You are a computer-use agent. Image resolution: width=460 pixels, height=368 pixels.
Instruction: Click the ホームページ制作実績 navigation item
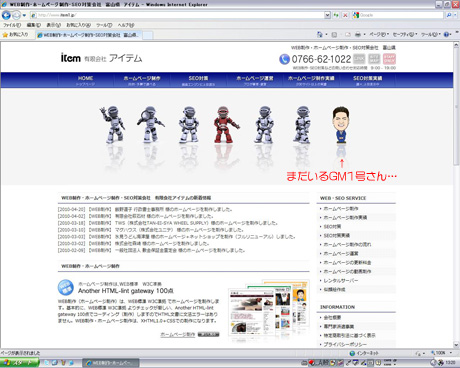point(311,80)
